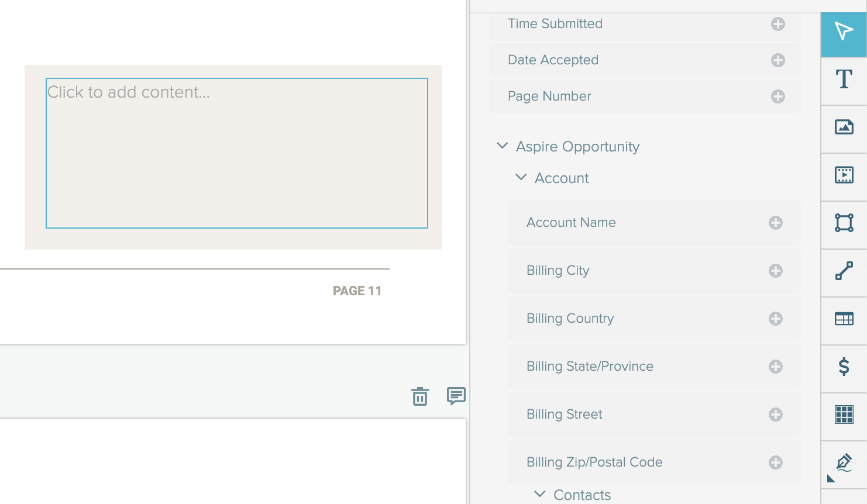The width and height of the screenshot is (867, 504).
Task: Select the Pricing dollar-sign tool
Action: (844, 367)
